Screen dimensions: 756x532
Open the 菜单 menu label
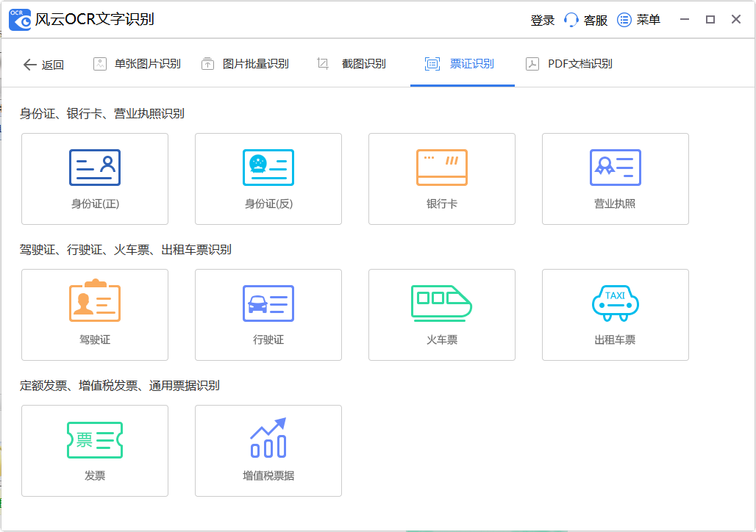[648, 20]
